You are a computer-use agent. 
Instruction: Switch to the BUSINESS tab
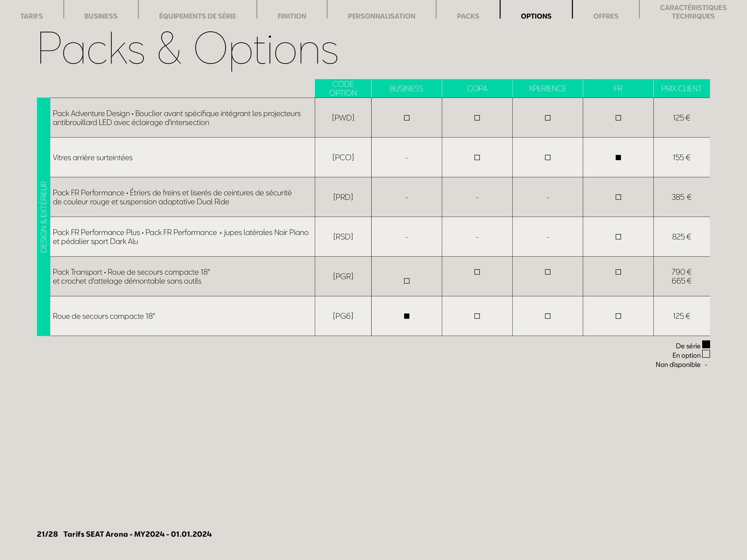(101, 16)
